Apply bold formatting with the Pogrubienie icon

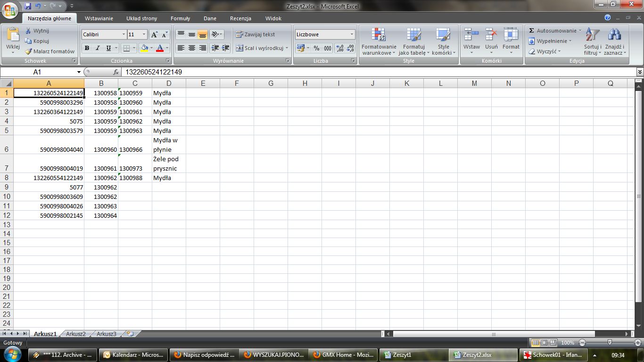pyautogui.click(x=86, y=48)
